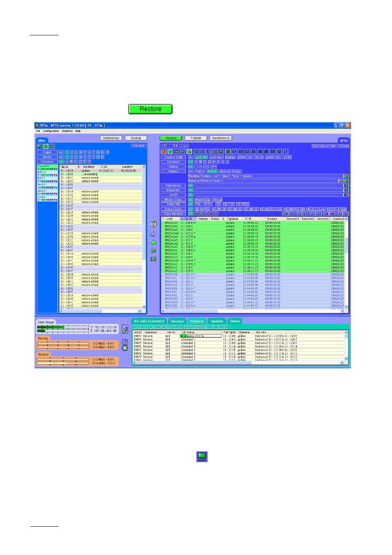Click the green refresh icon in XFile toolbar
The height and width of the screenshot is (555, 392).
170,151
